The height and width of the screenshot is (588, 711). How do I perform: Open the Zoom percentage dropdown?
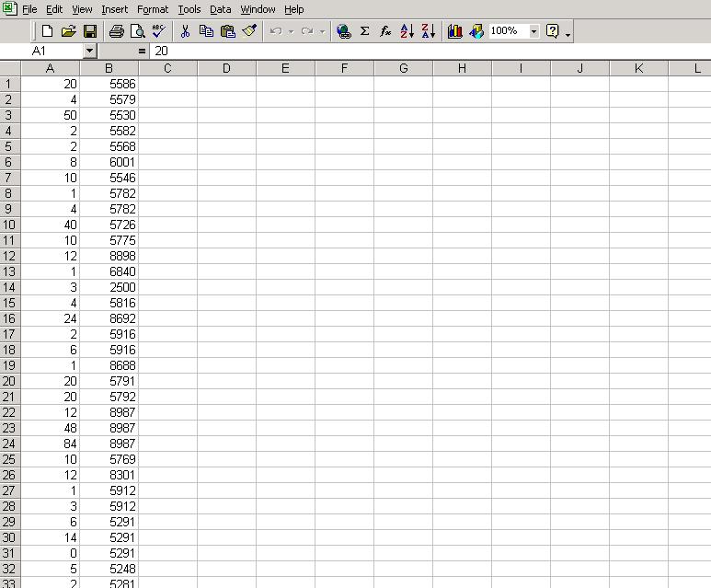pyautogui.click(x=533, y=31)
